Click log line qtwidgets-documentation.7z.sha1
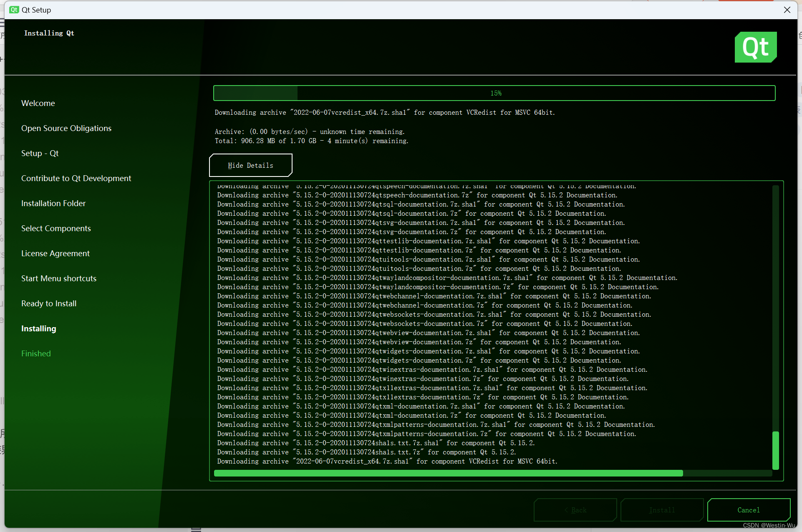802x532 pixels. pos(429,351)
